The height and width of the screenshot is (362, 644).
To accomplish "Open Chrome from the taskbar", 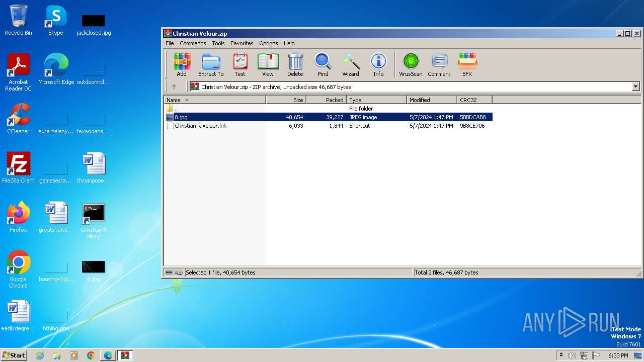I will click(91, 355).
